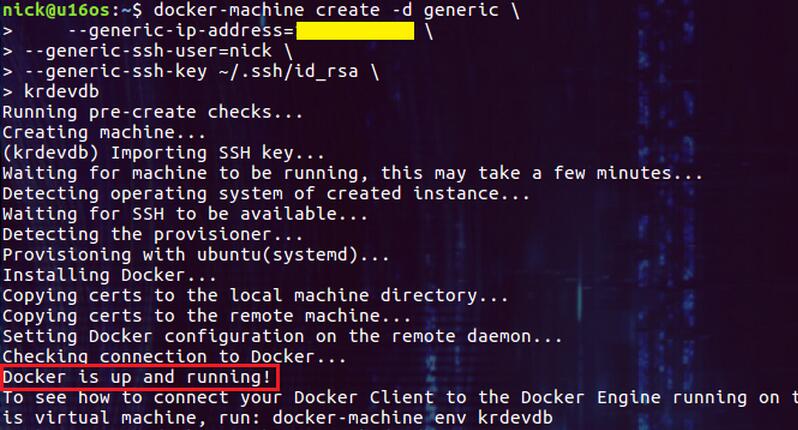The height and width of the screenshot is (430, 798).
Task: Click the '(krdevdb) Importing SSH key...' line
Action: [163, 154]
